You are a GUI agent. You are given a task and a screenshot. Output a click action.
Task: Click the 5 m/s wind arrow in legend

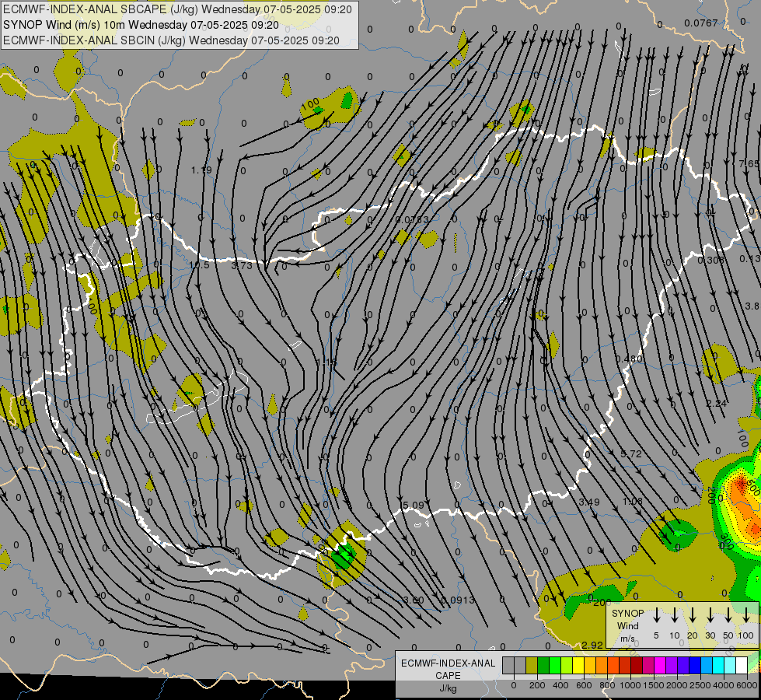[657, 615]
